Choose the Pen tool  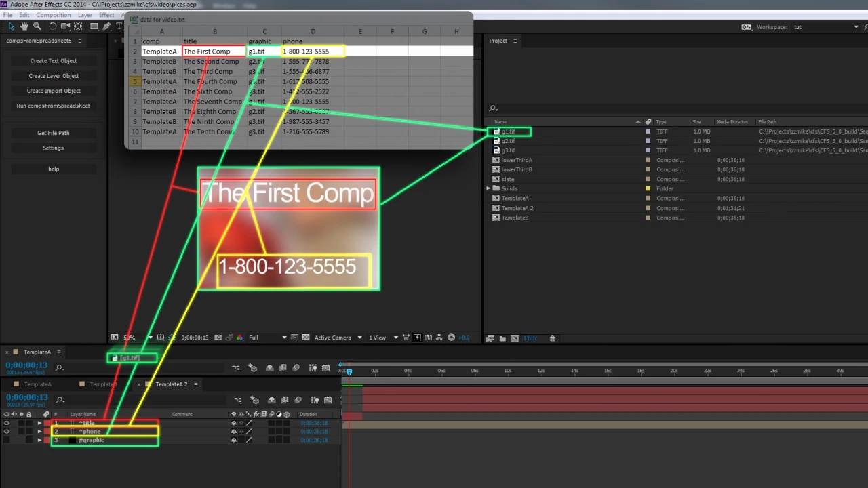coord(107,26)
